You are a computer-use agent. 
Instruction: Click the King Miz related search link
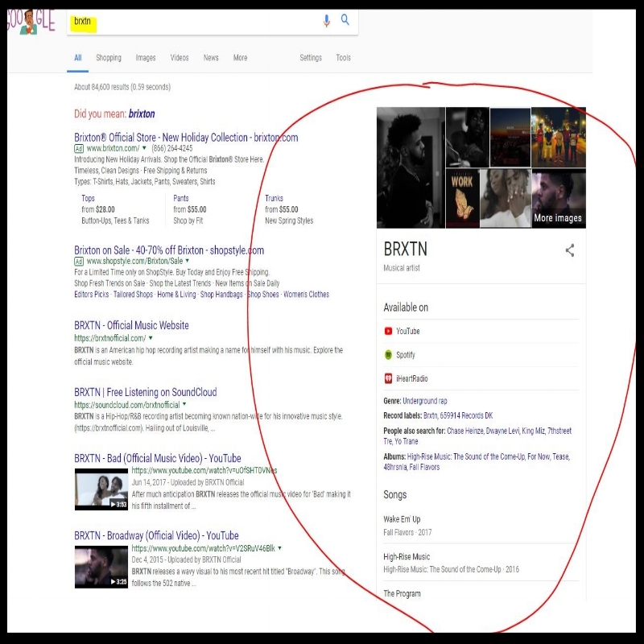[x=533, y=431]
